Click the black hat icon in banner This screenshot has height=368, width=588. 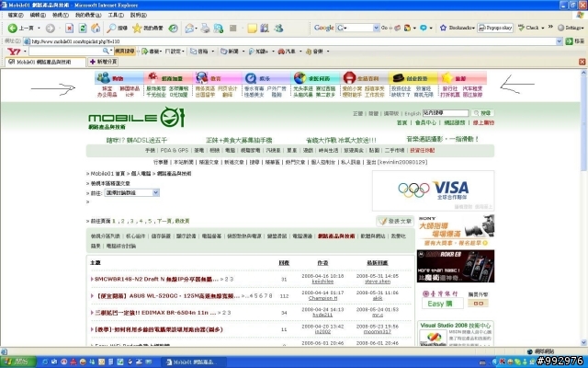(398, 77)
